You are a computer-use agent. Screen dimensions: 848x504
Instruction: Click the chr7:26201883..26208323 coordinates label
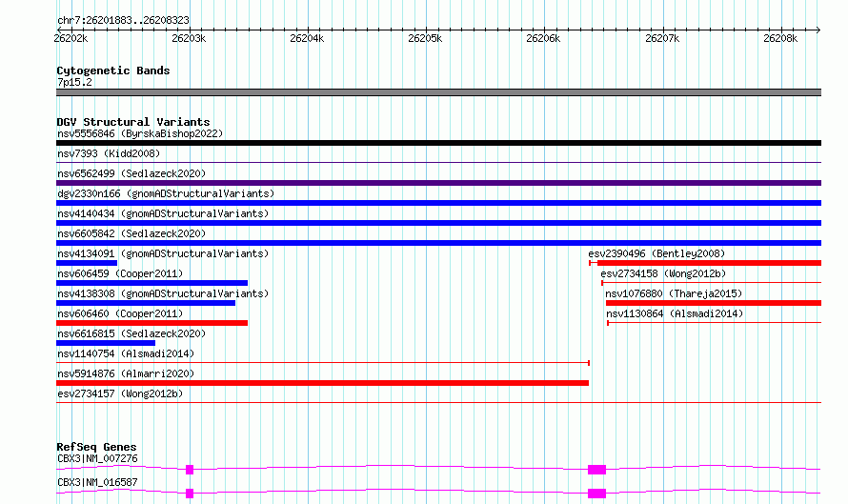click(123, 20)
